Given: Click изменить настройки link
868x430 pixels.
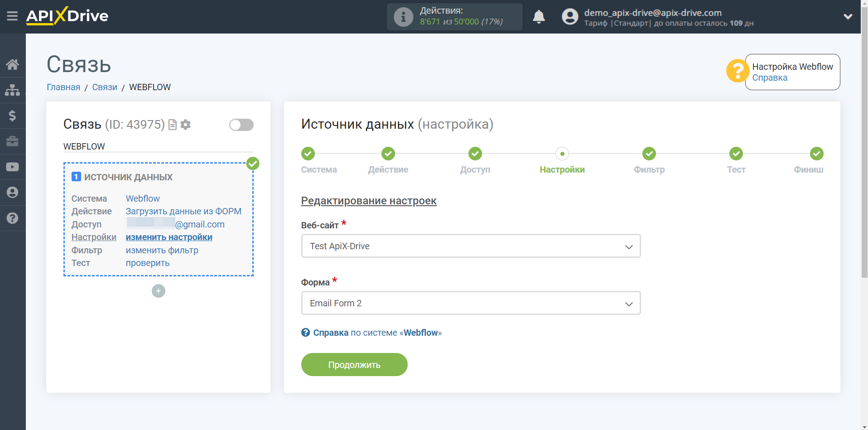Looking at the screenshot, I should click(x=169, y=237).
